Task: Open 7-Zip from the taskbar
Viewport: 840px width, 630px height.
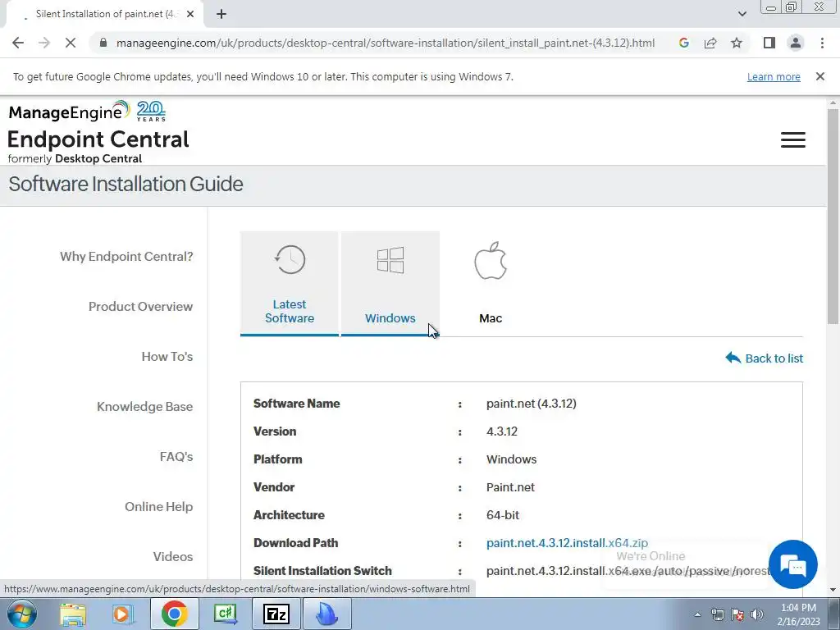Action: point(276,614)
